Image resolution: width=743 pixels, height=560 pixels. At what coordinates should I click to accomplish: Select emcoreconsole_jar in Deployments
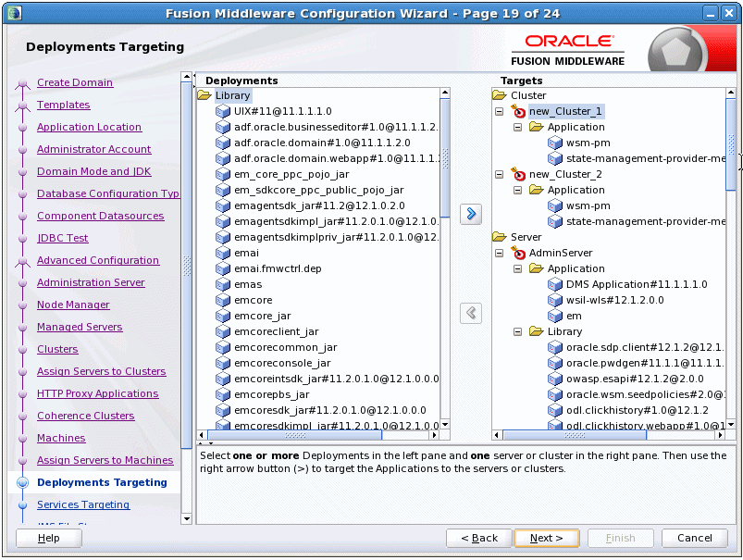tap(282, 363)
